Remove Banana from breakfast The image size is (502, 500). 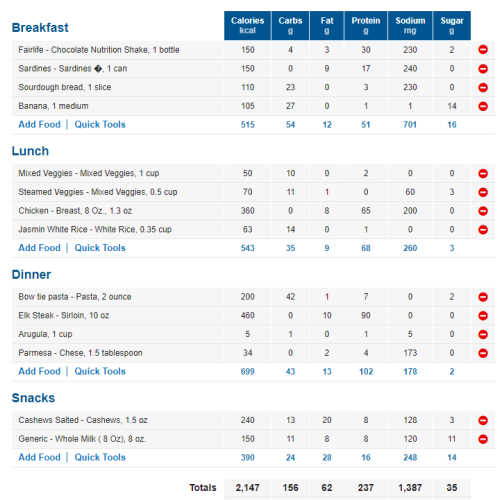[x=483, y=106]
